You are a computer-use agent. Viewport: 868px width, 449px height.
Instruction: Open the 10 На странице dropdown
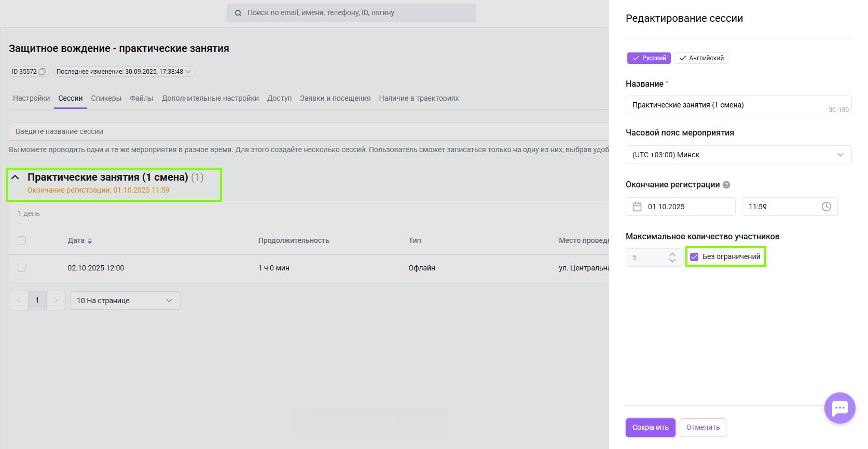coord(125,301)
